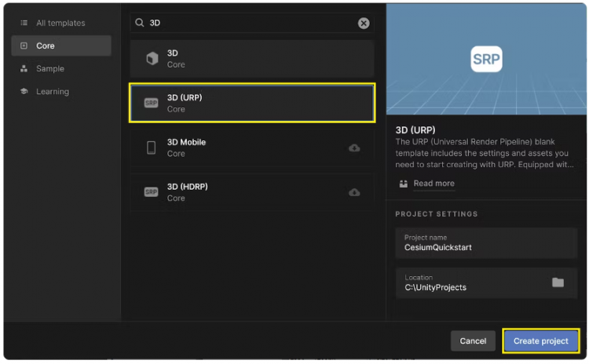Select the 3D (URP) Core template
The height and width of the screenshot is (364, 589).
pos(252,104)
